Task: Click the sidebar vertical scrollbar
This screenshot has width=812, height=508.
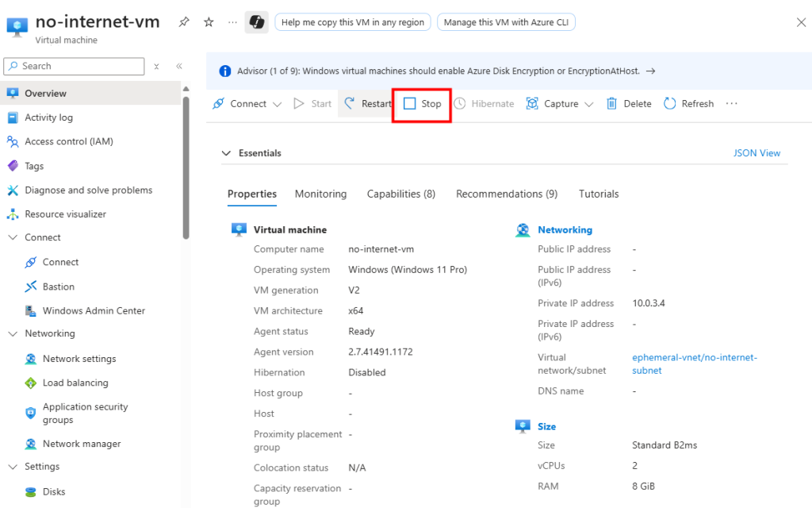Action: [x=186, y=168]
